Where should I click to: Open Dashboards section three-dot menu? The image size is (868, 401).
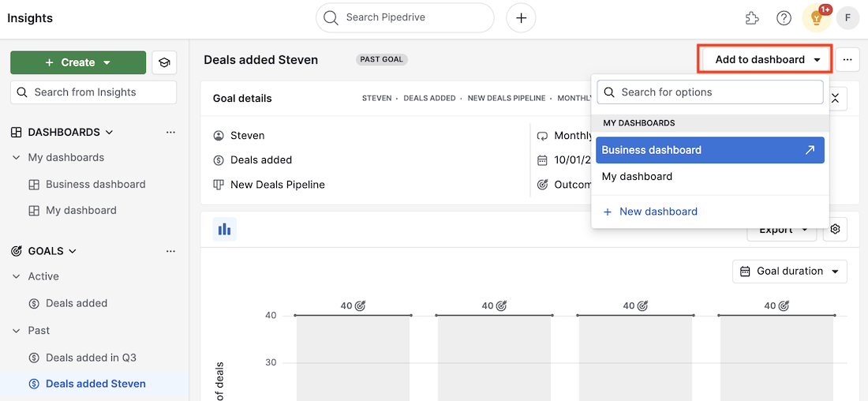(x=170, y=133)
